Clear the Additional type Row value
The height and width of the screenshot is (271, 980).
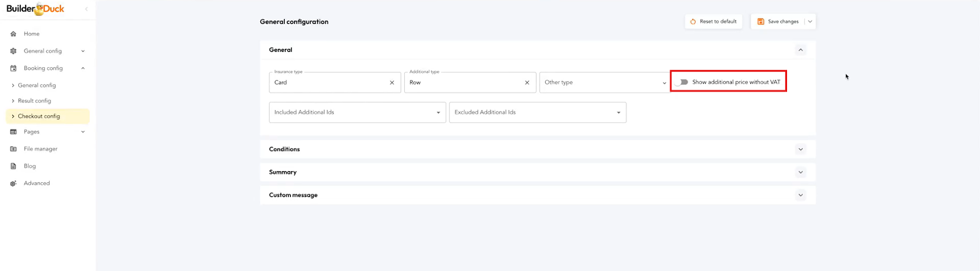[527, 83]
